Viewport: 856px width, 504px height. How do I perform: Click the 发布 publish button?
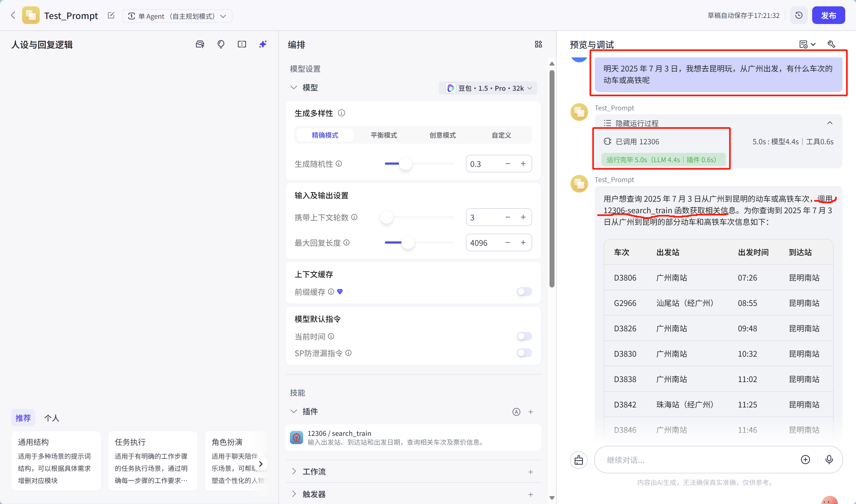click(828, 15)
